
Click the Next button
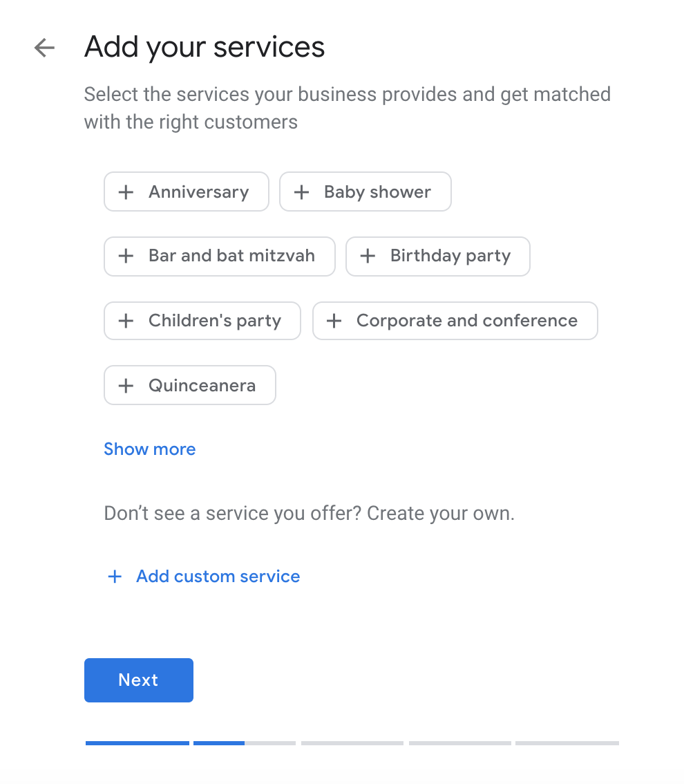pyautogui.click(x=138, y=680)
